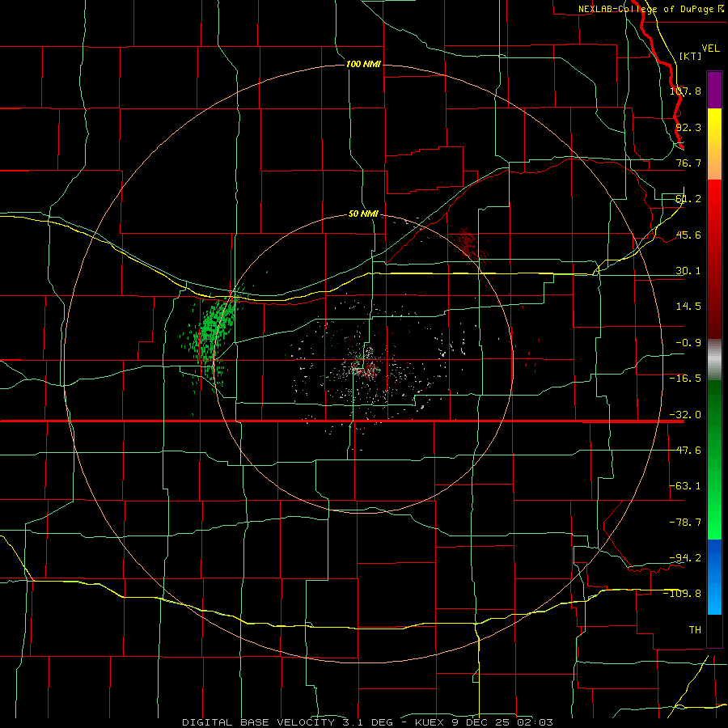The width and height of the screenshot is (728, 728).
Task: Select the -0.9 velocity scale value
Action: (x=688, y=343)
